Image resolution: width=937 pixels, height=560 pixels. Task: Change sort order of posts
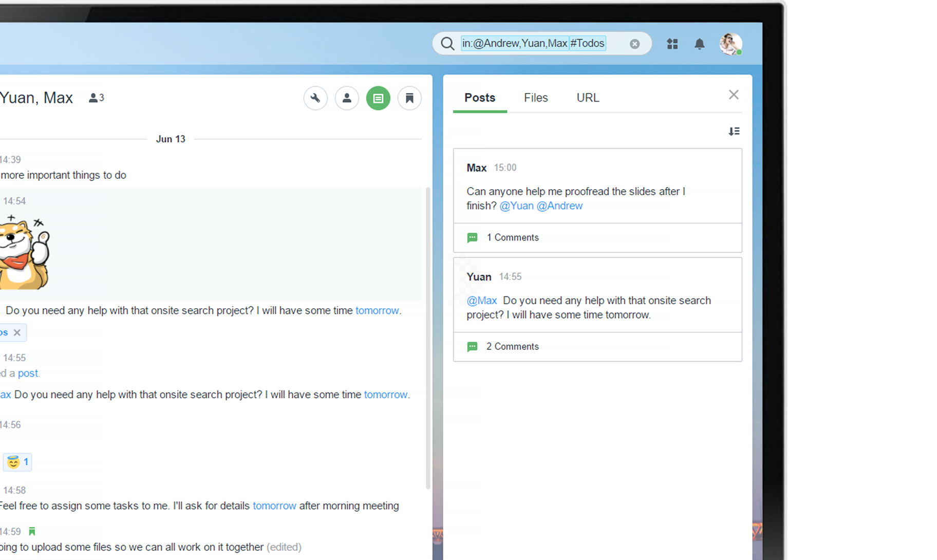tap(734, 132)
